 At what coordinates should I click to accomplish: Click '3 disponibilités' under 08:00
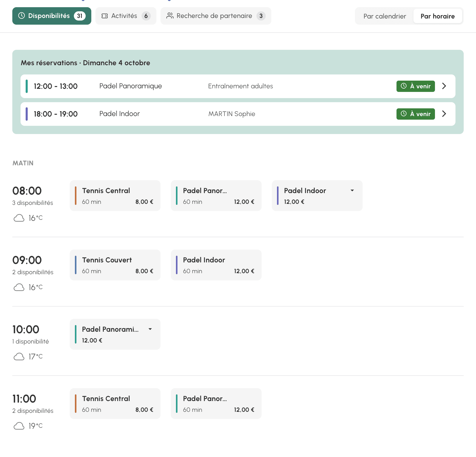[x=33, y=203]
